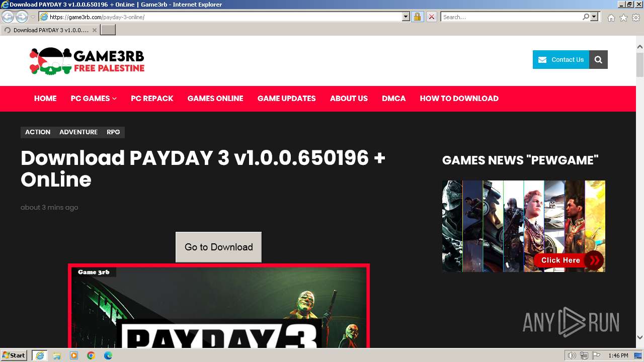Click the volume speaker tray icon
This screenshot has height=362, width=644.
click(572, 355)
